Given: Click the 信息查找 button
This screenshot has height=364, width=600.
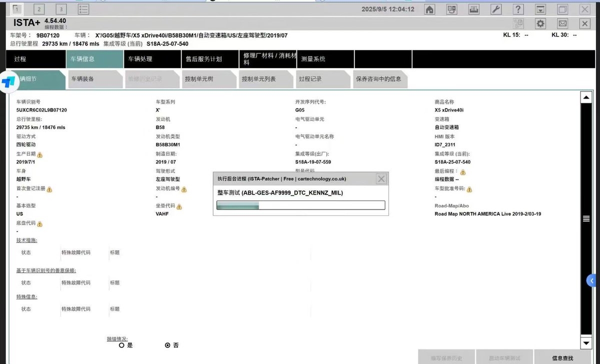Looking at the screenshot, I should 562,358.
